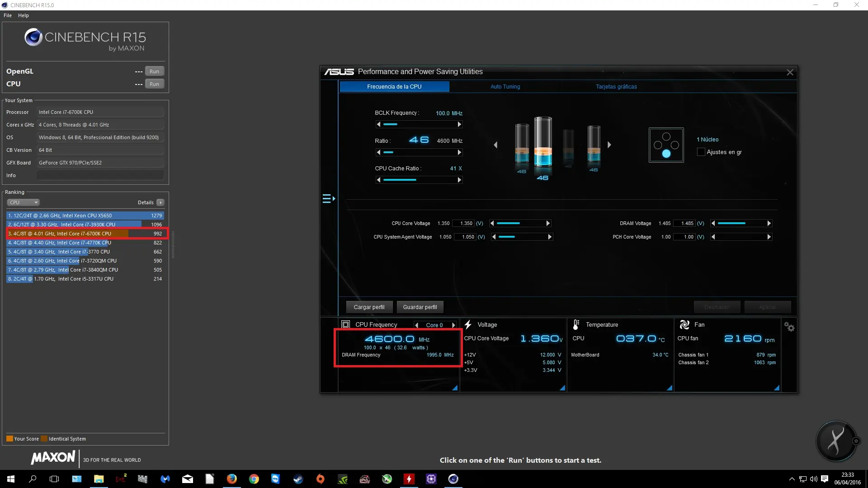Viewport: 868px width, 488px height.
Task: Click the Info text field in Your System
Action: [x=100, y=175]
